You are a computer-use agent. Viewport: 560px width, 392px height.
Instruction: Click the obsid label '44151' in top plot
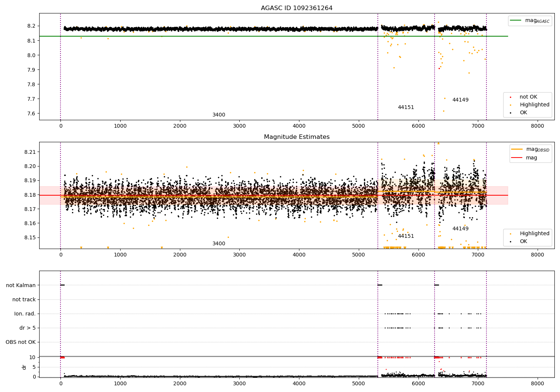coord(406,108)
